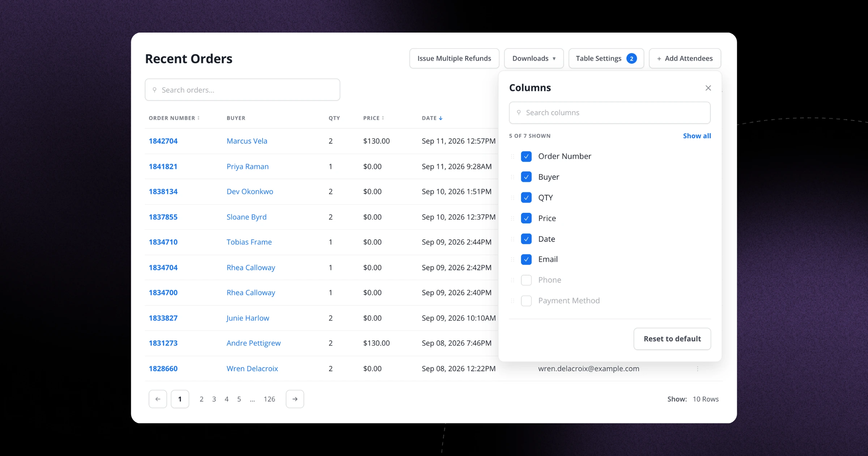Click Show all columns link
Viewport: 868px width, 456px height.
click(x=697, y=136)
